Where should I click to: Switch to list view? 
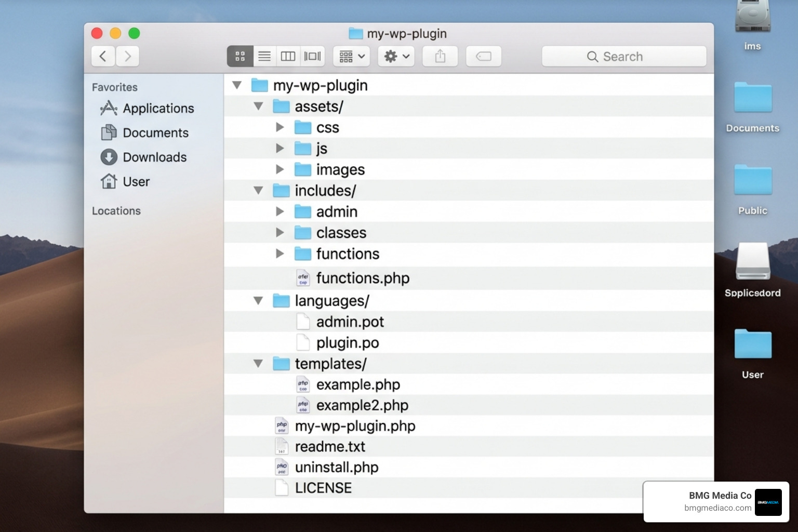pyautogui.click(x=264, y=56)
